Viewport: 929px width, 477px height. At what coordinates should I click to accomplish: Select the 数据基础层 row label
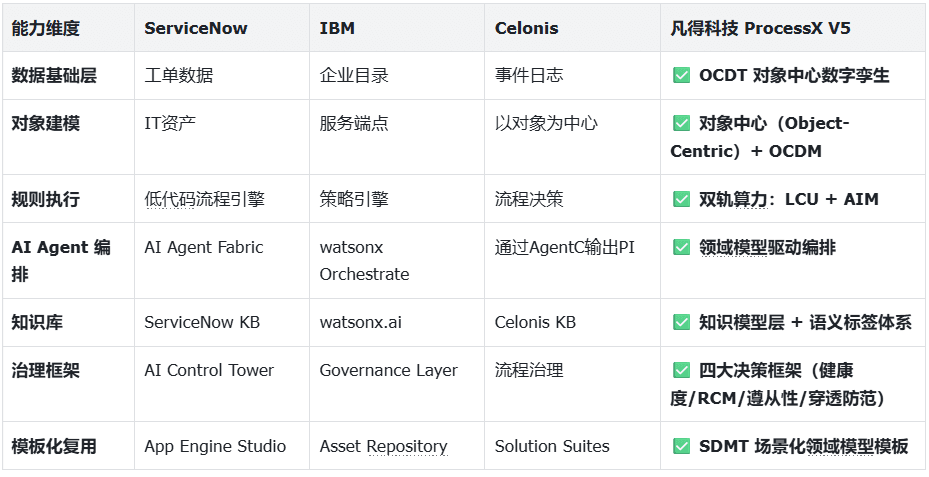click(54, 75)
